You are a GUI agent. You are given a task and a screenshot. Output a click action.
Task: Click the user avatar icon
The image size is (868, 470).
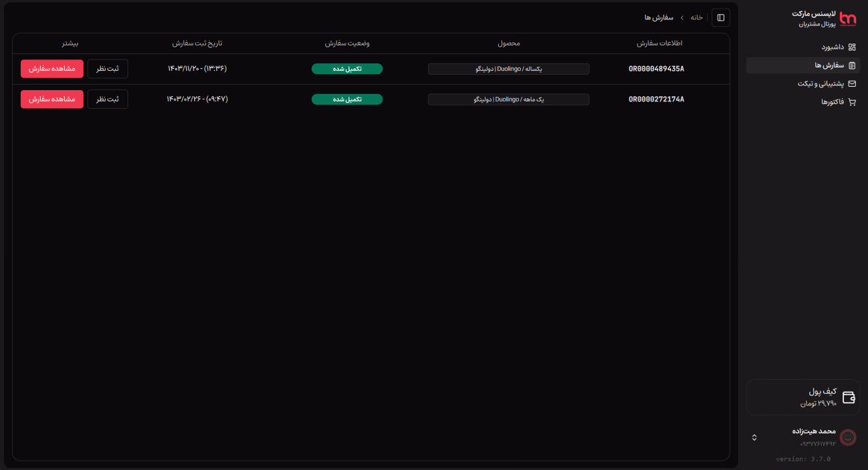coord(848,437)
